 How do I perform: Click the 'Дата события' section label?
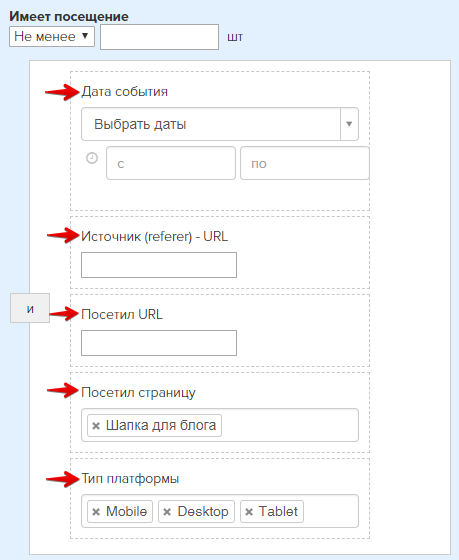125,92
